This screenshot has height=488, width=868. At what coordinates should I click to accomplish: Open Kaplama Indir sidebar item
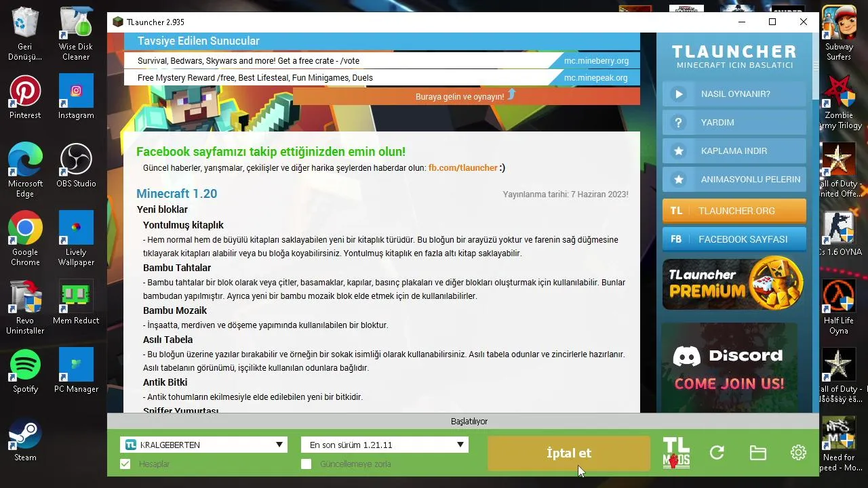coord(734,151)
